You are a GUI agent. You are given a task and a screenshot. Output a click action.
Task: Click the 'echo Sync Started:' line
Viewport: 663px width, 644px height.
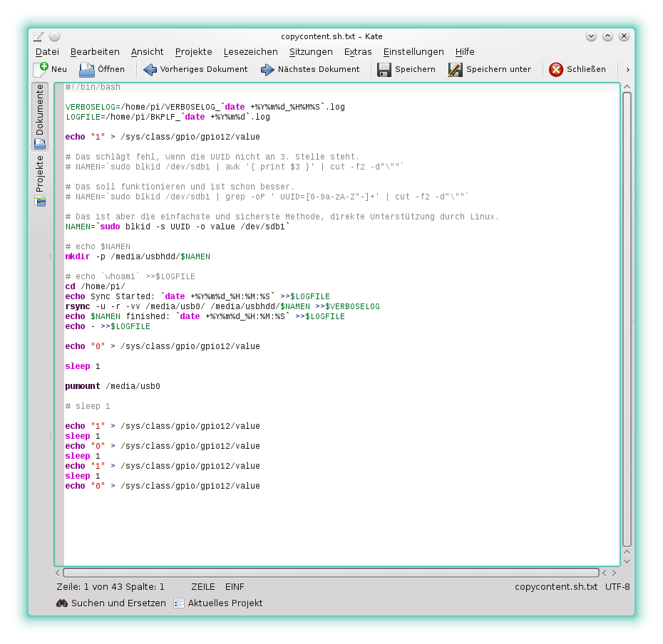coord(197,296)
